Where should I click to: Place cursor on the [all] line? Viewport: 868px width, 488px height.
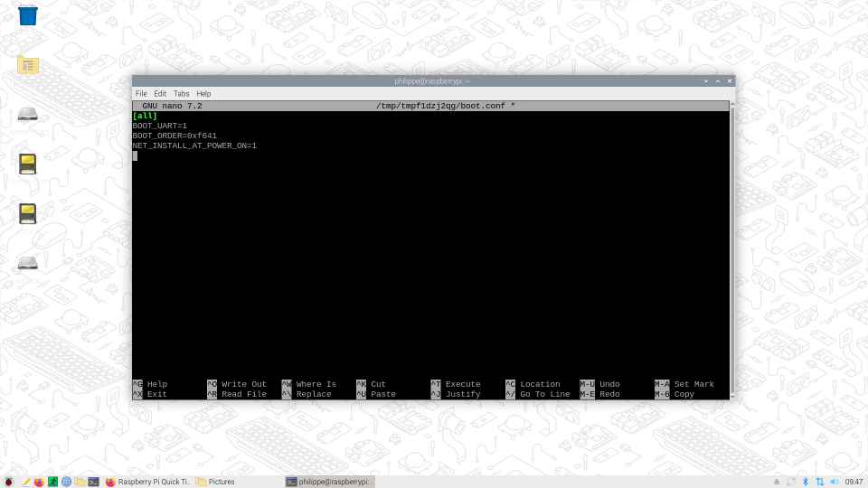coord(145,116)
